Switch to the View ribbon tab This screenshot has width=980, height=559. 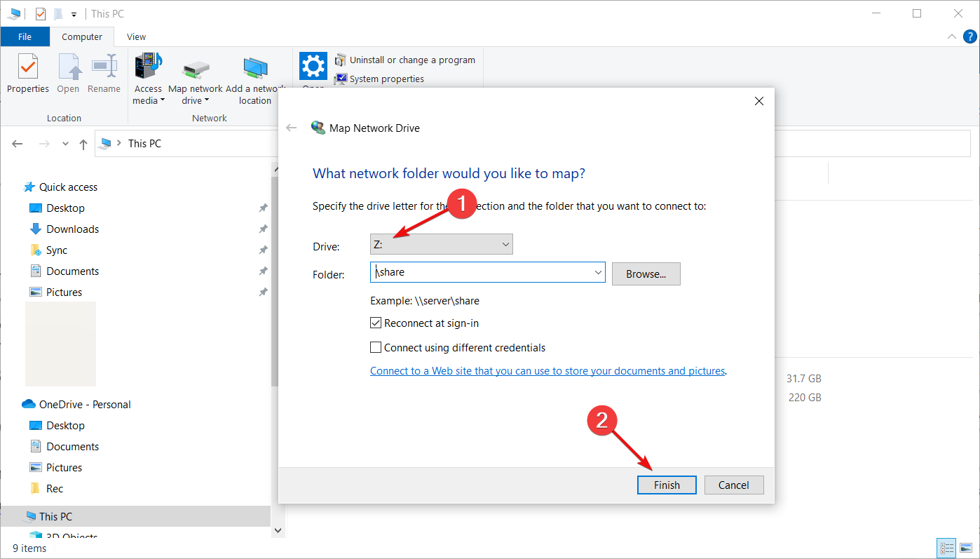click(137, 37)
